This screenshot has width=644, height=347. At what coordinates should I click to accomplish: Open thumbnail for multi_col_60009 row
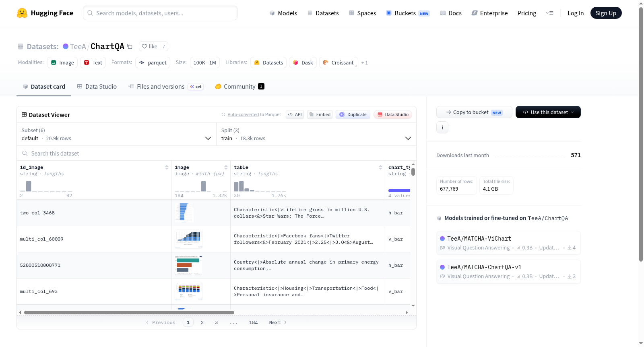coord(189,239)
